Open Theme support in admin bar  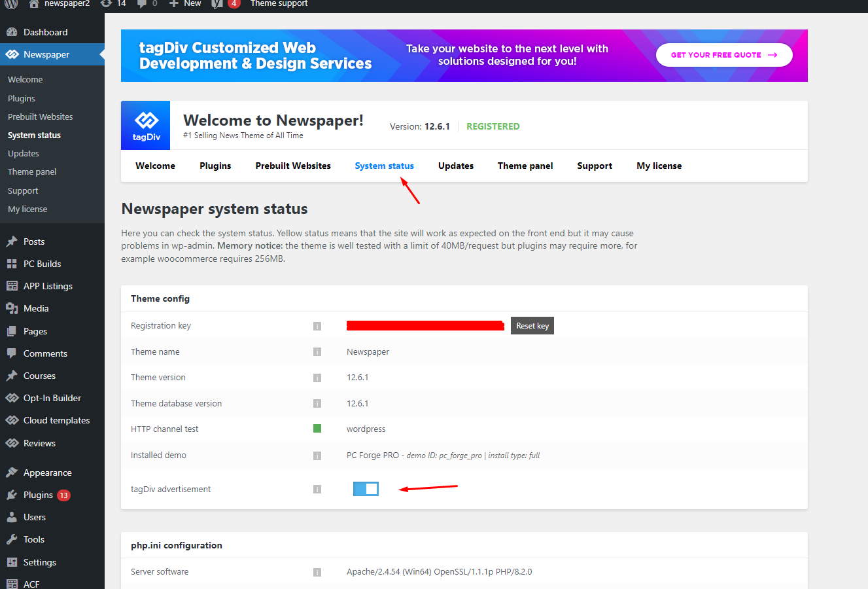tap(279, 3)
